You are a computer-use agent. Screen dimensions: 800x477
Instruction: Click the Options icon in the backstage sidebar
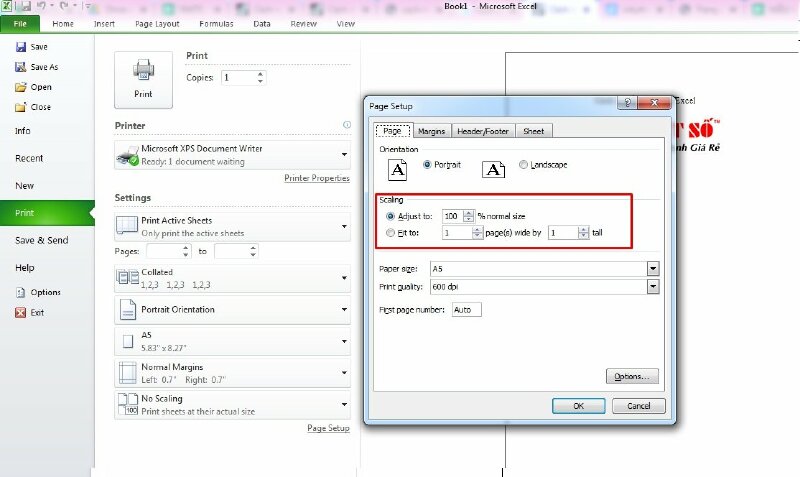tap(20, 292)
